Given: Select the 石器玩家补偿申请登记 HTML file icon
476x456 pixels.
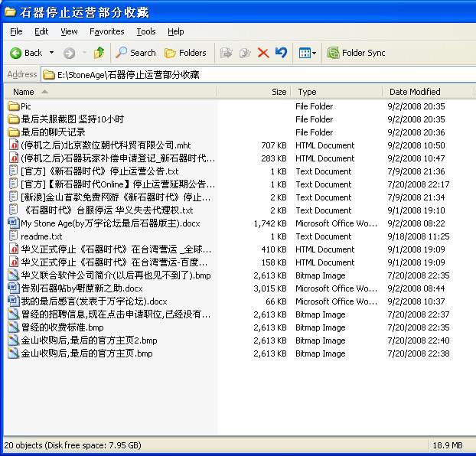Looking at the screenshot, I should click(x=14, y=158).
